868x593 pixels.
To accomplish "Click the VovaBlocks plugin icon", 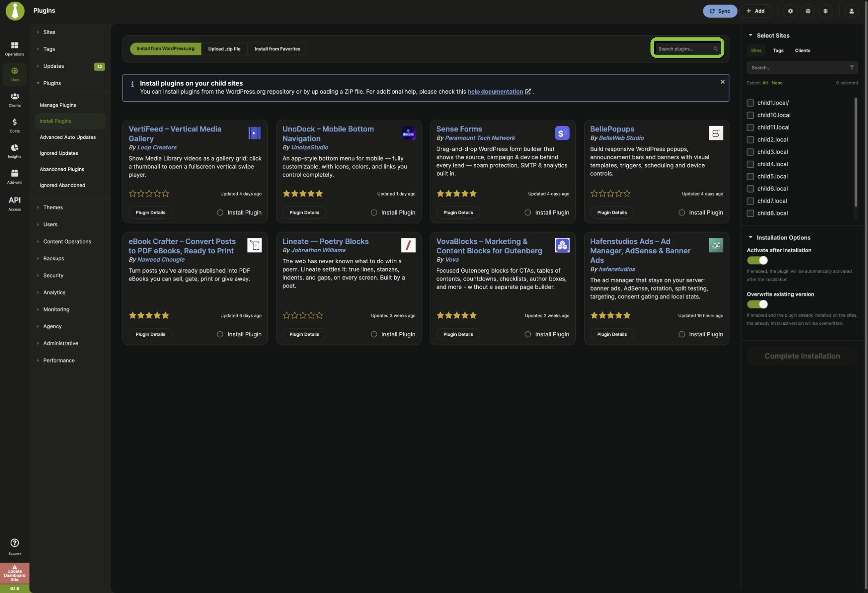I will (x=562, y=245).
